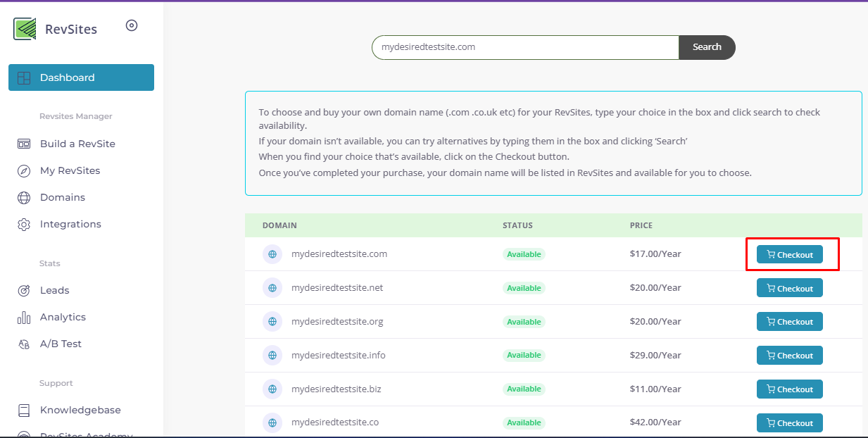Checkout the mydesiredtestsite.net domain

[x=789, y=288]
